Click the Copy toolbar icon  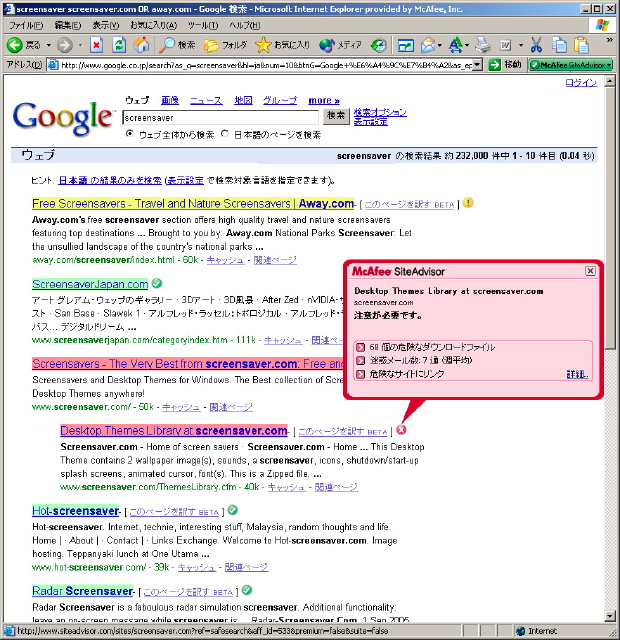(559, 45)
